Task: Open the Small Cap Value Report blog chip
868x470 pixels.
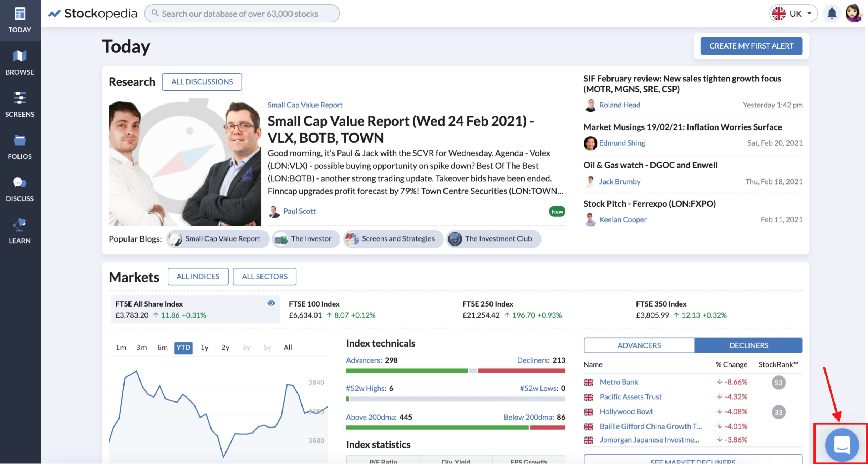Action: [x=218, y=239]
